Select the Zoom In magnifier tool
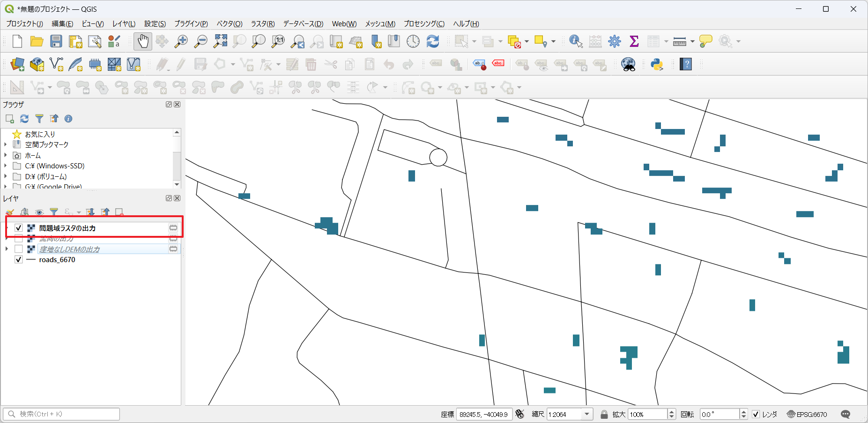This screenshot has width=868, height=423. 181,41
